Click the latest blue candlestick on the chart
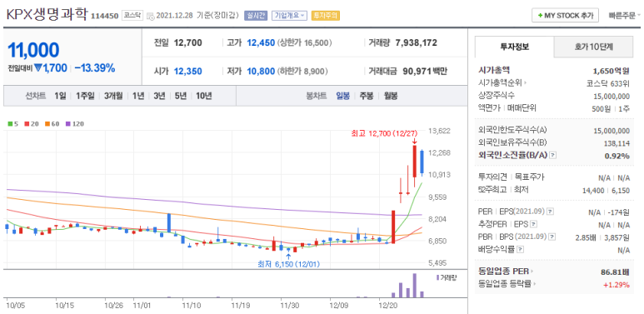This screenshot has height=314, width=644. click(x=422, y=162)
